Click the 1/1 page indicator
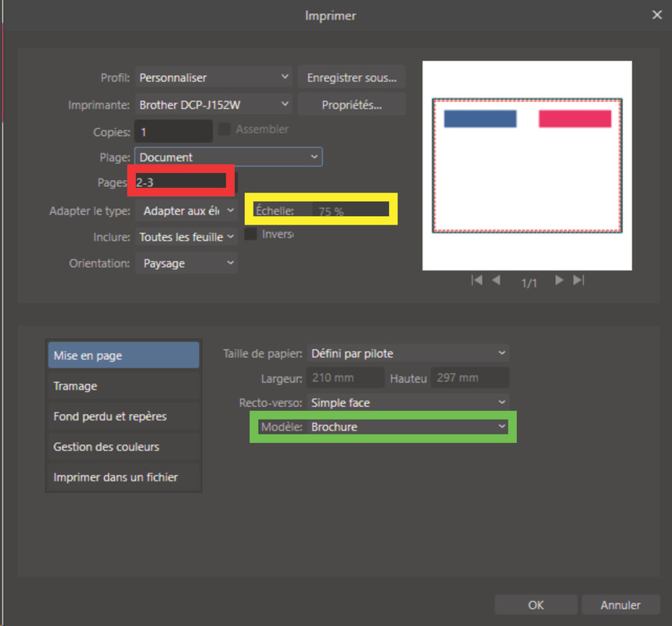 (529, 283)
